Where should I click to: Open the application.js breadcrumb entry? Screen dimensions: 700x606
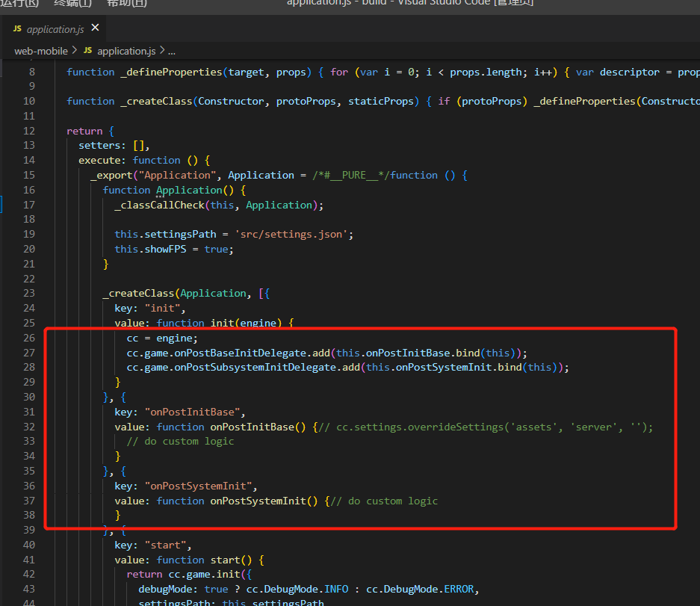coord(126,51)
